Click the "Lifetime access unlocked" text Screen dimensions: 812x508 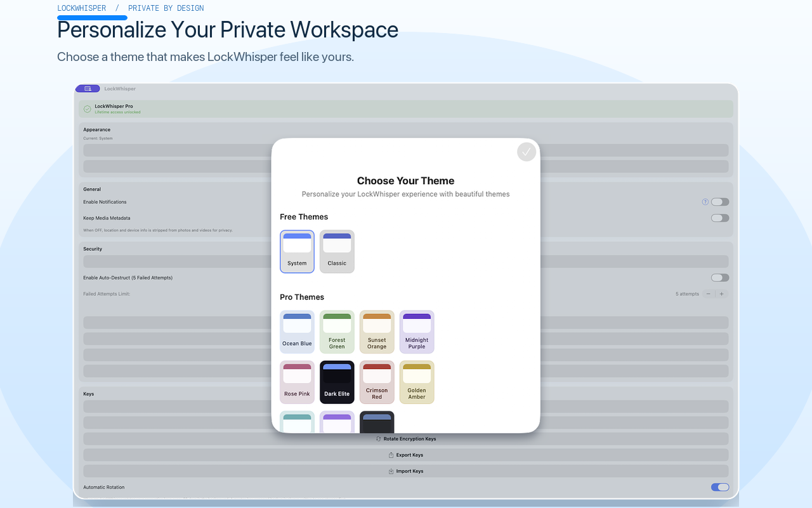pos(117,112)
